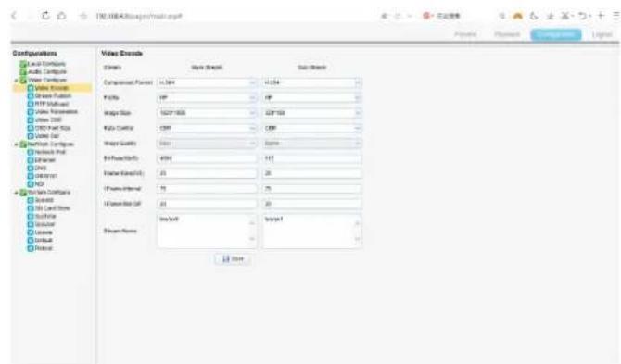Open the Preview tab
The width and height of the screenshot is (621, 364).
(x=465, y=34)
